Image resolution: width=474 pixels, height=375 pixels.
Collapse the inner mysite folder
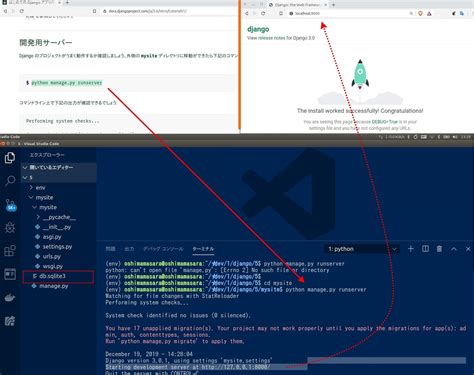(59, 207)
